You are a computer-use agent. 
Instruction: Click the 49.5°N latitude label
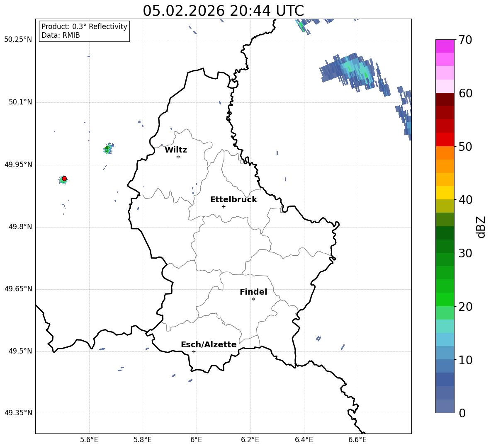pyautogui.click(x=20, y=351)
